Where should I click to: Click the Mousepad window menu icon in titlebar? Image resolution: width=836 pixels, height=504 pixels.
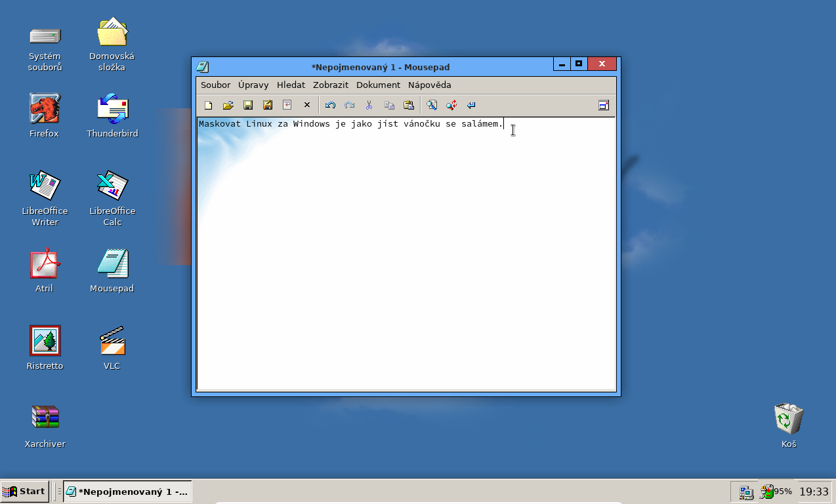(x=203, y=67)
